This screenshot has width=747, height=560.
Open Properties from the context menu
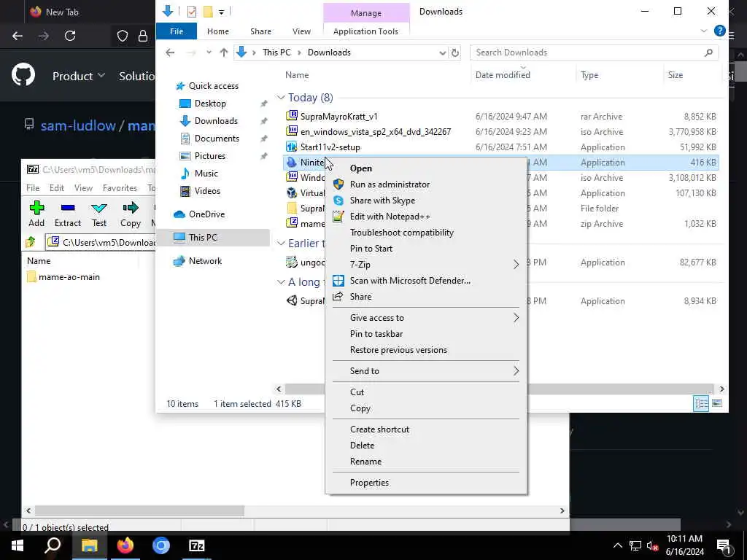[x=369, y=483]
